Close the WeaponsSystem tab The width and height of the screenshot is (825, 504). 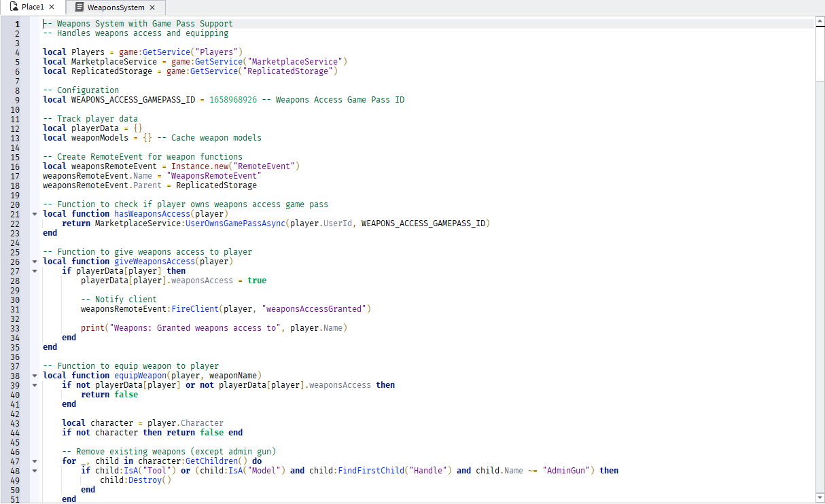coord(152,7)
